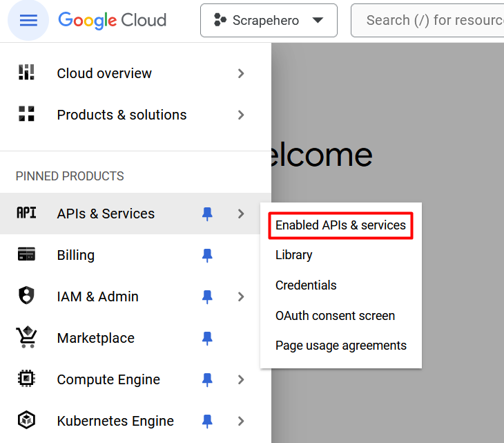Expand Products & solutions submenu chevron

[x=241, y=115]
